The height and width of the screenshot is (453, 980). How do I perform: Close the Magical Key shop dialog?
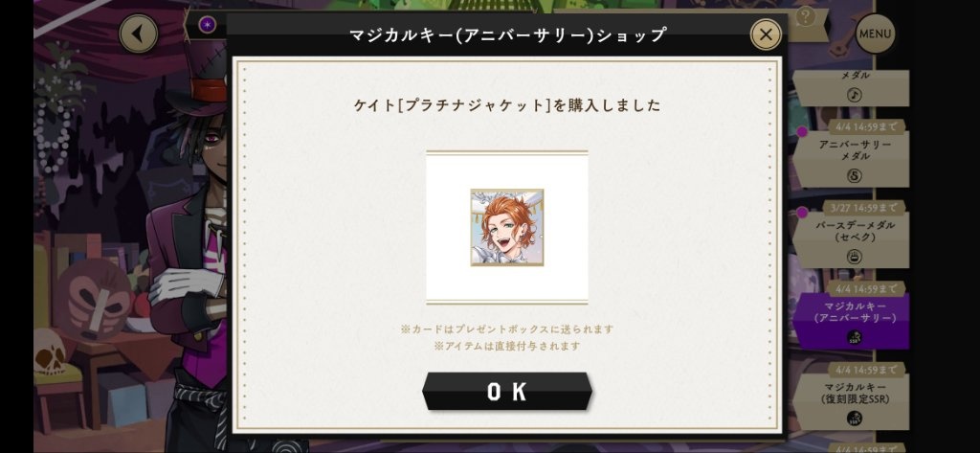coord(766,34)
